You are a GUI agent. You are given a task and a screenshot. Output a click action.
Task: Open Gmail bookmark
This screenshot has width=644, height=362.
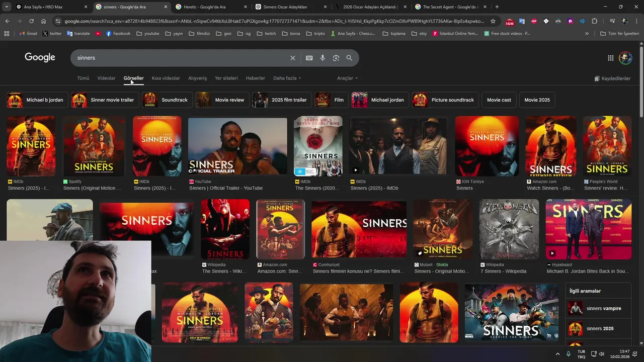click(x=28, y=34)
